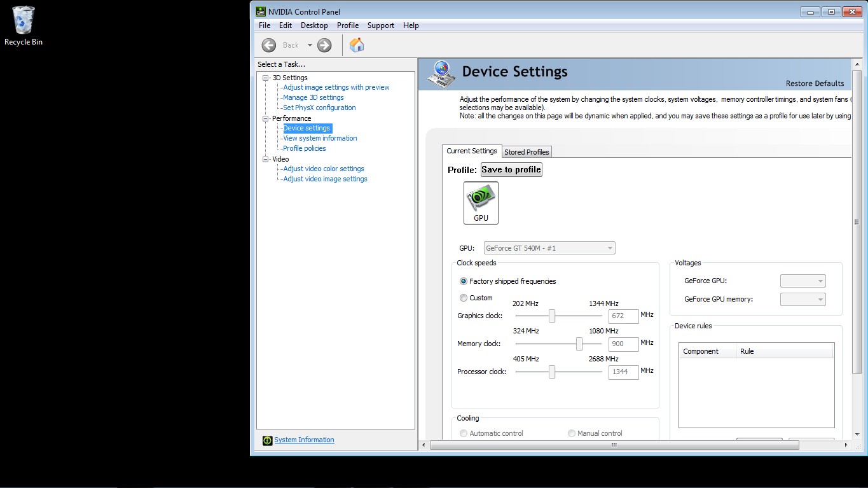Screen dimensions: 868x488
Task: Open the Help menu
Action: (411, 25)
